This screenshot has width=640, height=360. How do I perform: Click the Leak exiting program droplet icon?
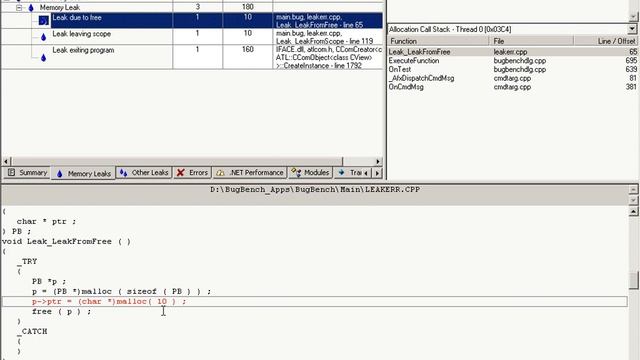(x=44, y=58)
